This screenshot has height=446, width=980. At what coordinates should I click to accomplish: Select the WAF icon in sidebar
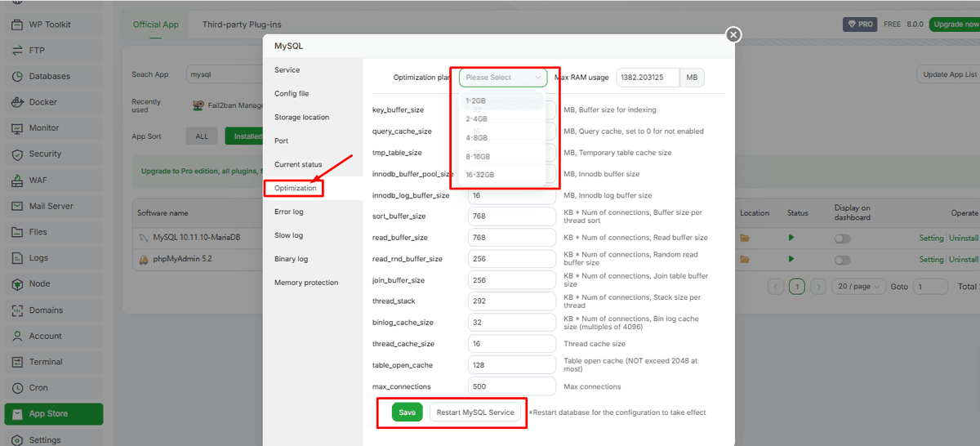point(16,180)
